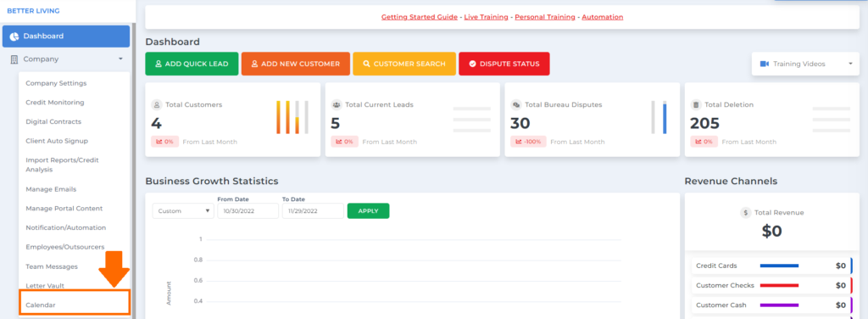Collapse the Company menu arrow

coord(120,59)
